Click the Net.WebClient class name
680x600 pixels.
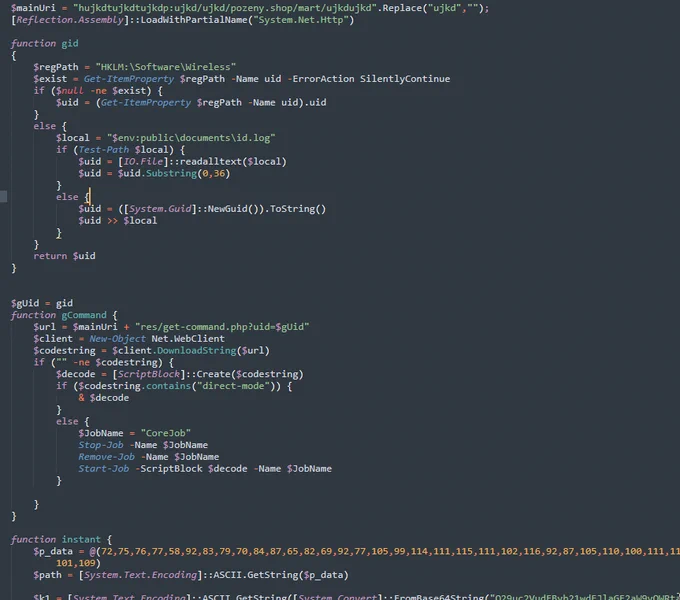(x=188, y=339)
